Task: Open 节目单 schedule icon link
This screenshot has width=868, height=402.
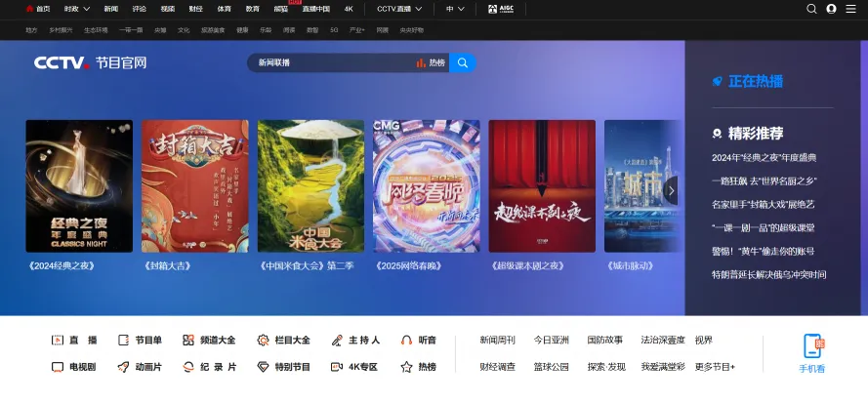Action: (140, 341)
